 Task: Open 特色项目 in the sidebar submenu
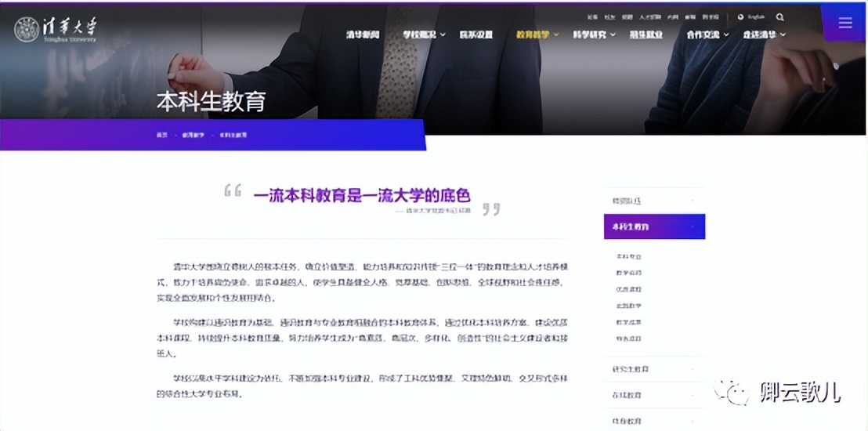628,339
